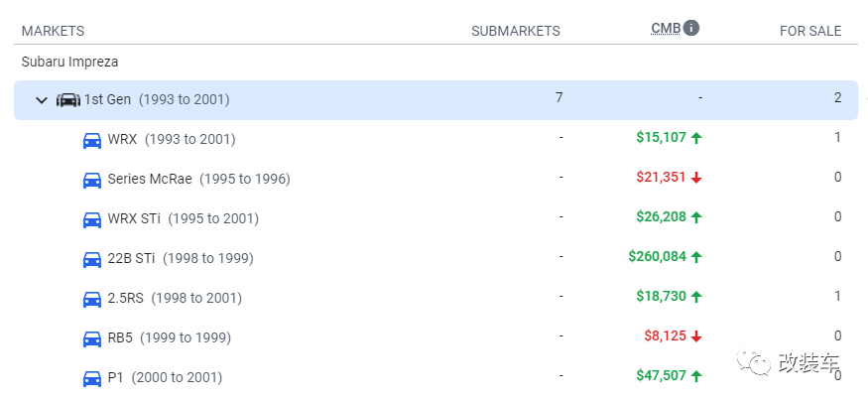
Task: Click the car icon beside WRX STi
Action: [92, 219]
